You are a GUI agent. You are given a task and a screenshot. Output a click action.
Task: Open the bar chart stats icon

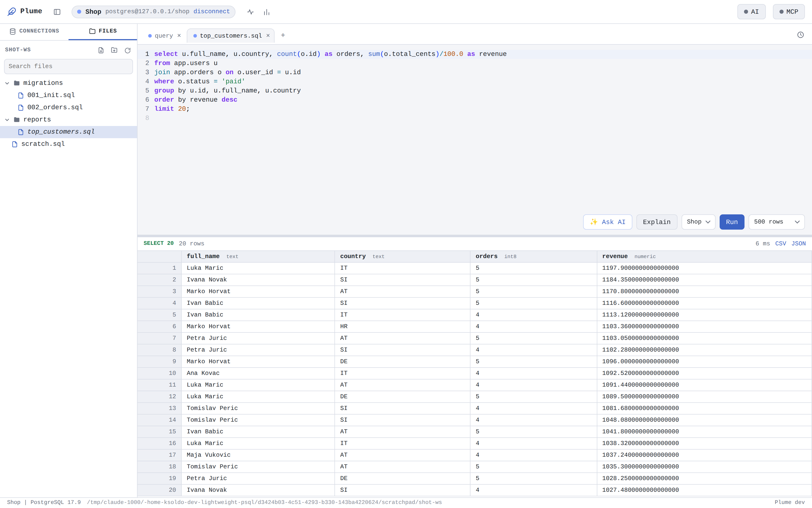pyautogui.click(x=266, y=12)
